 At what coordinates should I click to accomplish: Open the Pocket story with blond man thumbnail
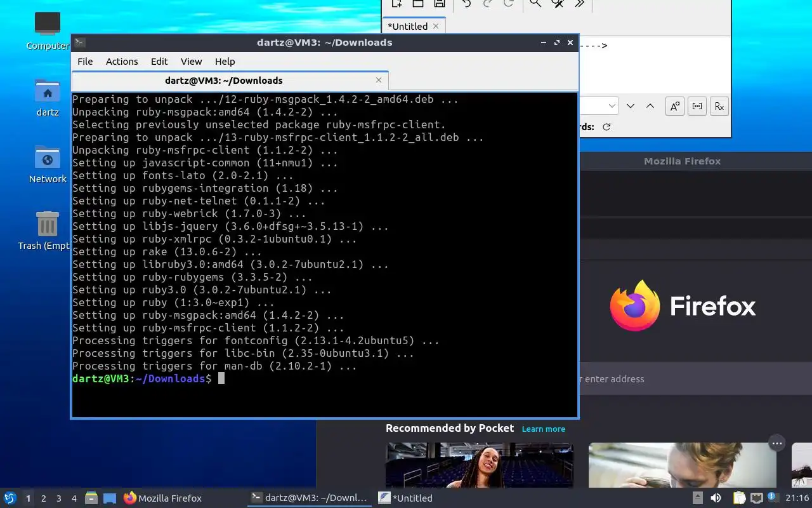[x=683, y=465]
